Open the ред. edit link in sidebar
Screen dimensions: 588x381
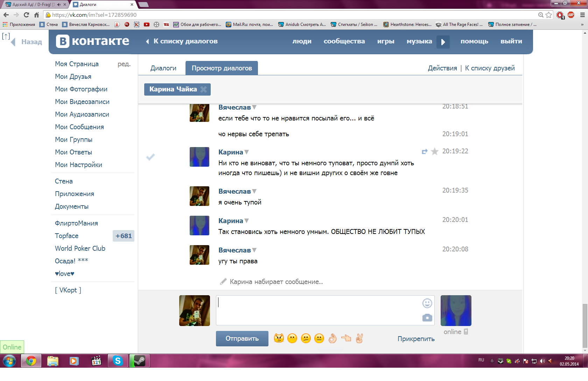tap(124, 64)
